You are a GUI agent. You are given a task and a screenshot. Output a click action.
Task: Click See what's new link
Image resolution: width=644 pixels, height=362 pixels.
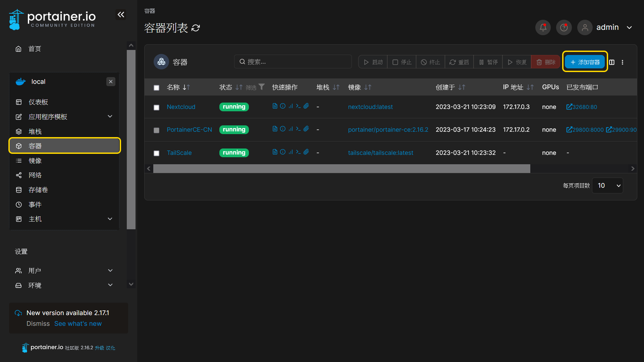click(78, 323)
